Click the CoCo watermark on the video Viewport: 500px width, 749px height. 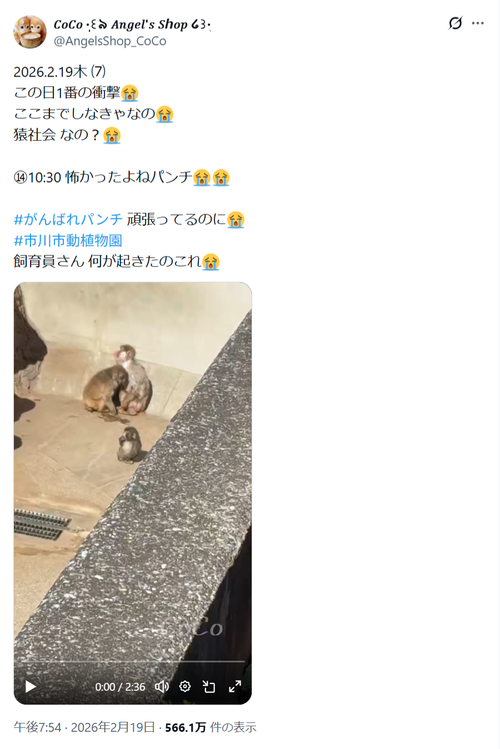[203, 628]
